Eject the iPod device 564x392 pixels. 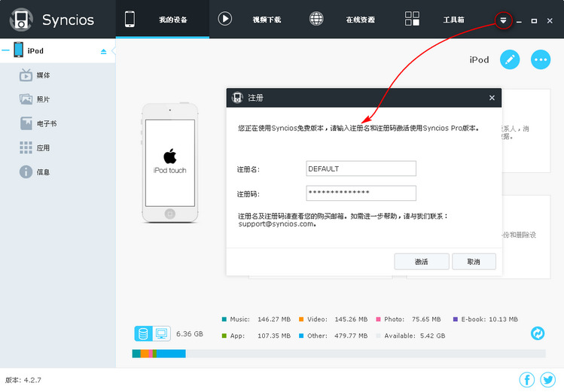tap(104, 51)
